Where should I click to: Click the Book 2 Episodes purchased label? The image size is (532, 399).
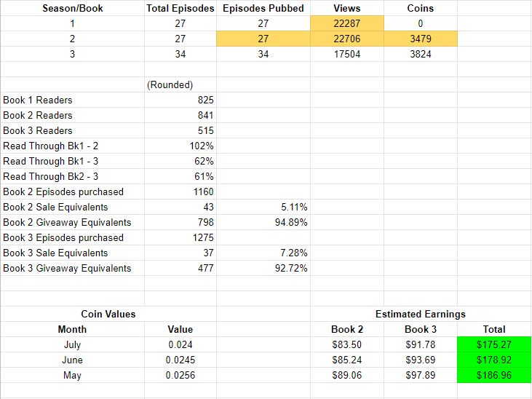[x=63, y=191]
